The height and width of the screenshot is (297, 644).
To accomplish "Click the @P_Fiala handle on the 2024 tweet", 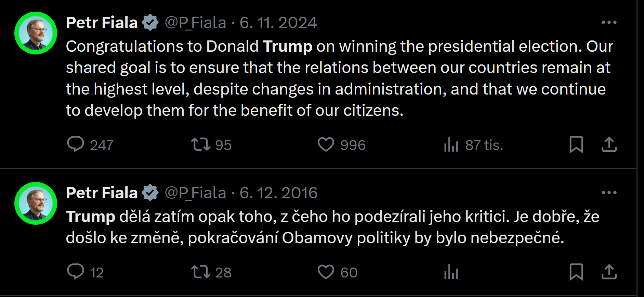I will click(x=195, y=23).
